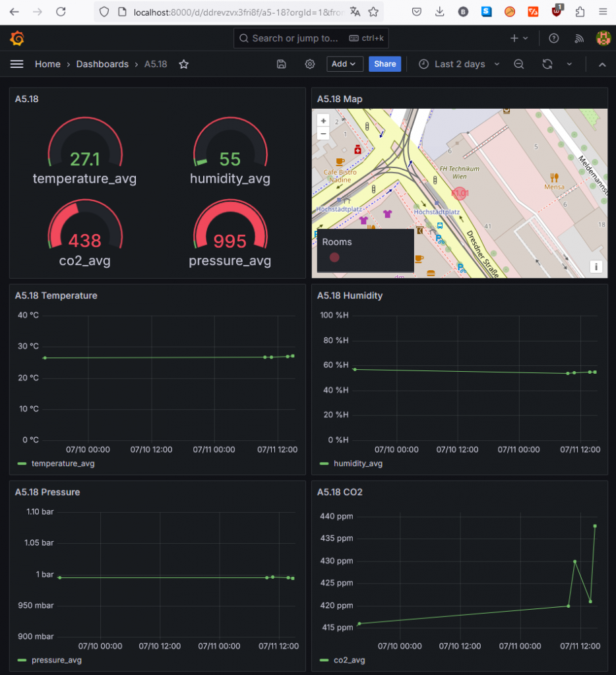Go to Home in the breadcrumb
The image size is (616, 675).
(x=47, y=64)
